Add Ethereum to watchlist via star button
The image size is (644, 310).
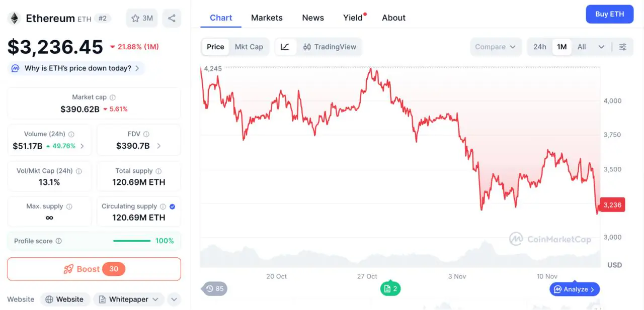point(142,19)
